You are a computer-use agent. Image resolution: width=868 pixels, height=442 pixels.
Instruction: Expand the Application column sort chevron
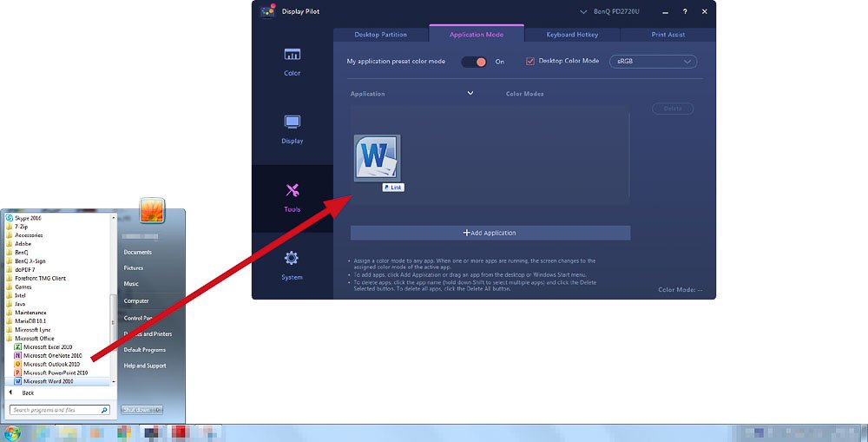click(470, 93)
